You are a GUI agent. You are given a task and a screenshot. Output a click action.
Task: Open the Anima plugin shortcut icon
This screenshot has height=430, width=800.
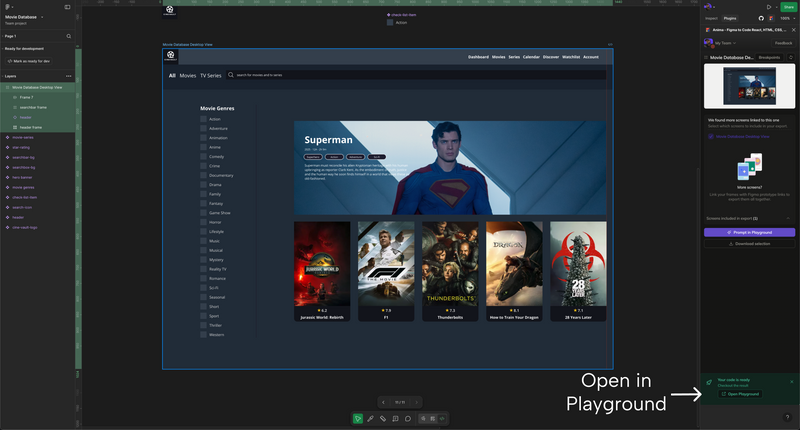point(771,18)
